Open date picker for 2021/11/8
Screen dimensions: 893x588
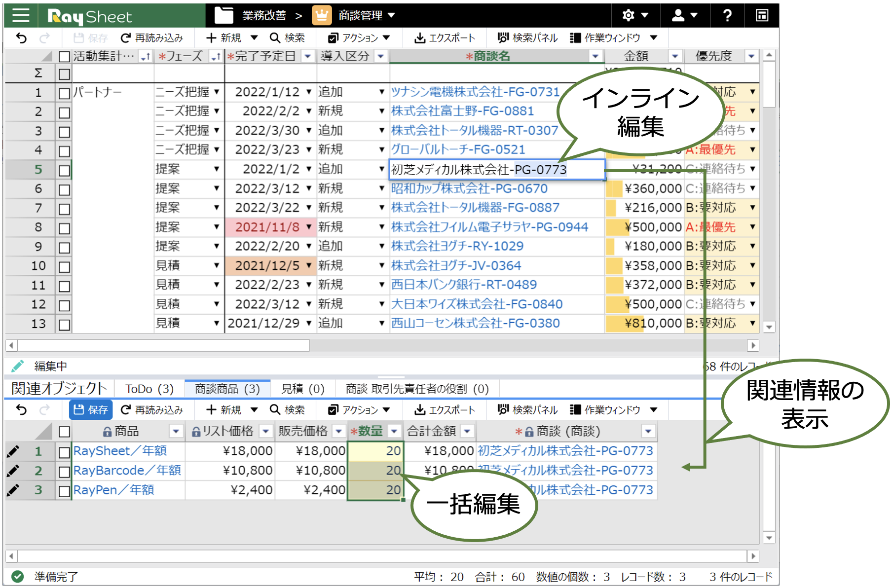coord(309,227)
